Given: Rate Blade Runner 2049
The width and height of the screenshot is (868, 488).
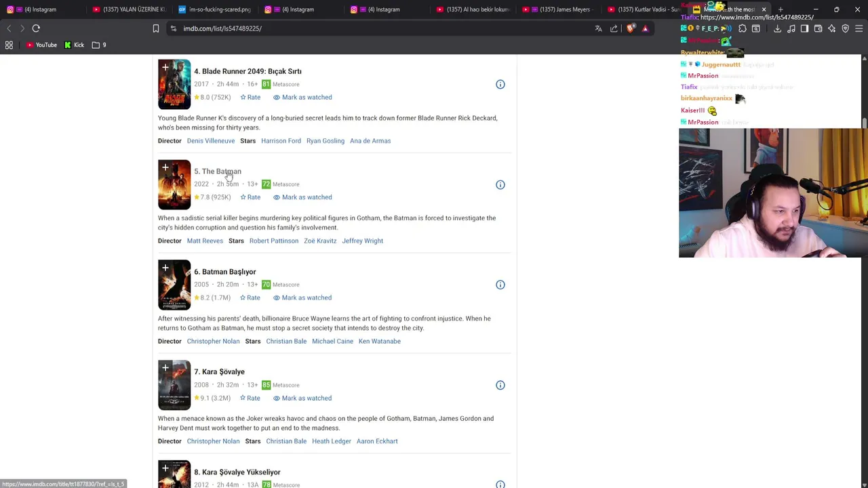Looking at the screenshot, I should tap(250, 97).
